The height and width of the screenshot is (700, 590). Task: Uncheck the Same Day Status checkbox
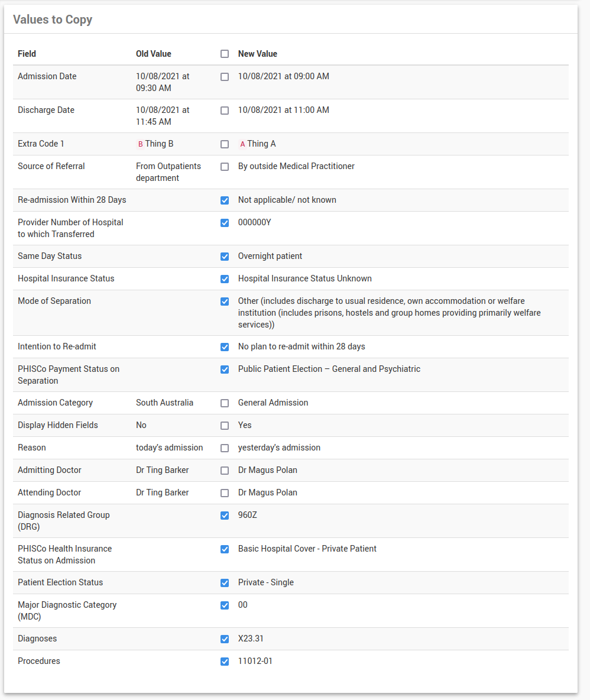click(225, 257)
